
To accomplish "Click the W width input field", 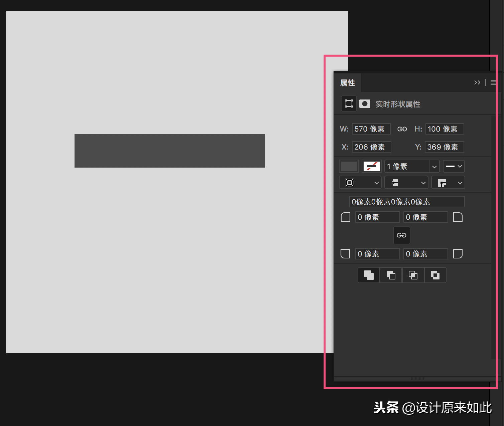I will (371, 129).
